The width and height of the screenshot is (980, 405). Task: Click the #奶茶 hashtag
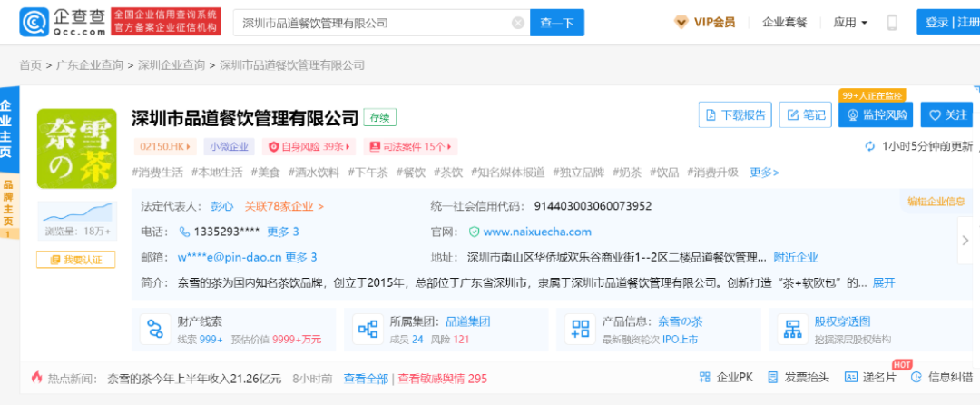(627, 173)
